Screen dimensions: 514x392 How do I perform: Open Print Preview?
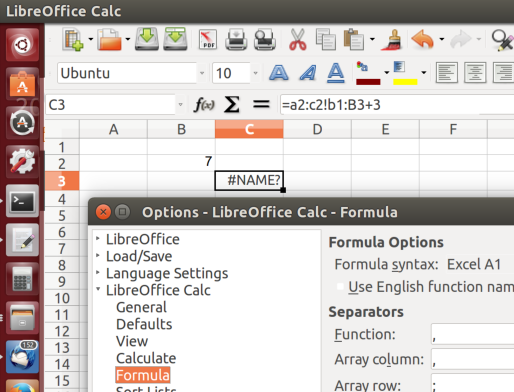(265, 40)
